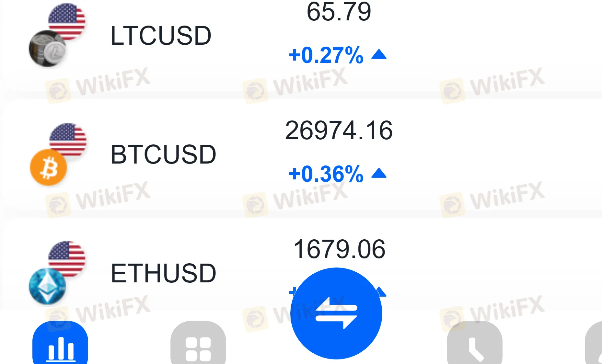This screenshot has width=602, height=364.
Task: Click the BTCUSD price 26974.16
Action: pos(339,130)
